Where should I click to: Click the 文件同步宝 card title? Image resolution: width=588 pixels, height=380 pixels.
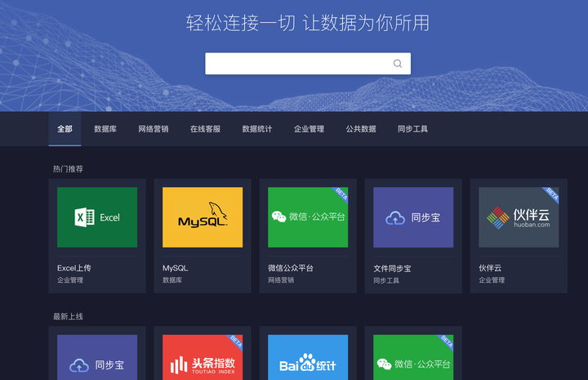click(392, 269)
